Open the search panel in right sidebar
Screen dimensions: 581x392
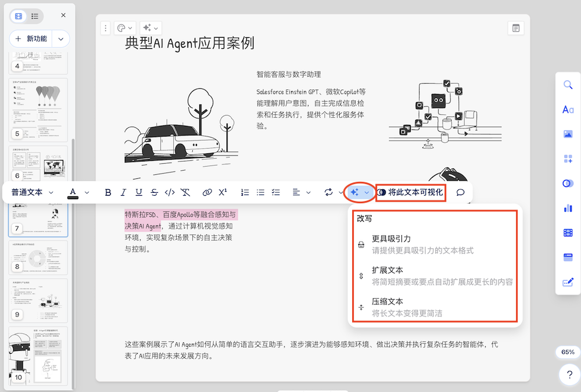click(x=568, y=85)
